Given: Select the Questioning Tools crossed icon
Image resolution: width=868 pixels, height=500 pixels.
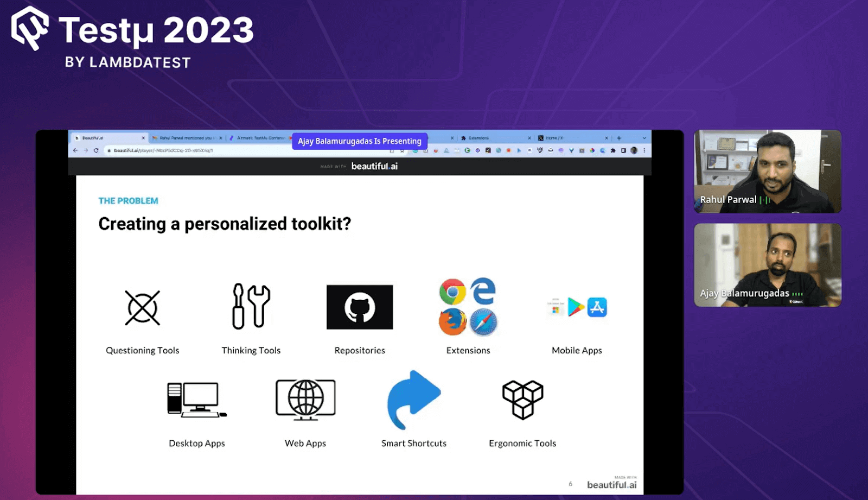Looking at the screenshot, I should click(142, 307).
